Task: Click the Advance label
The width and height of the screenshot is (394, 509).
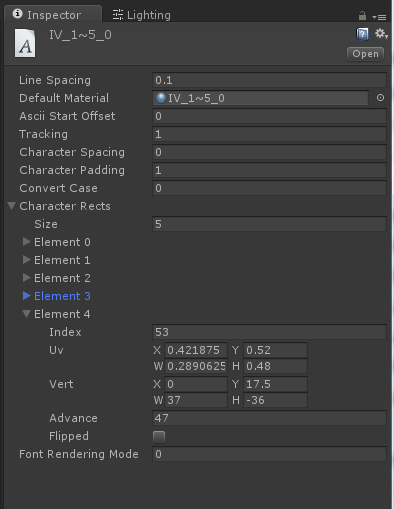Action: click(73, 418)
